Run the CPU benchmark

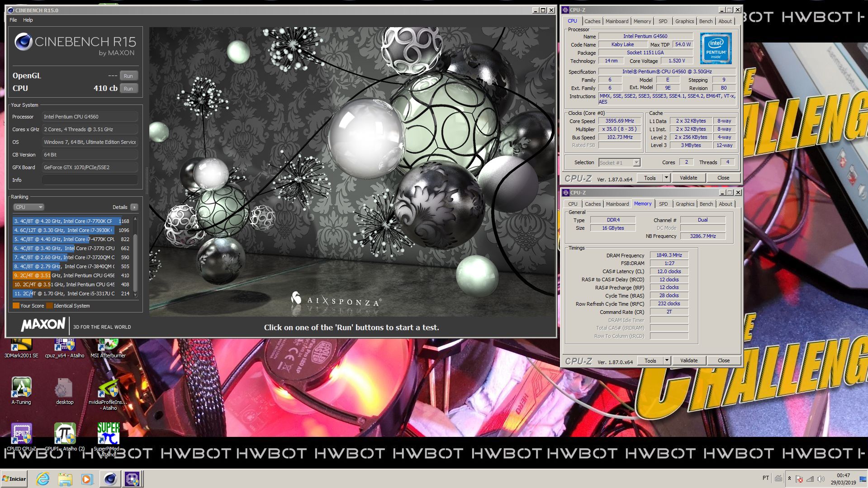click(x=128, y=89)
